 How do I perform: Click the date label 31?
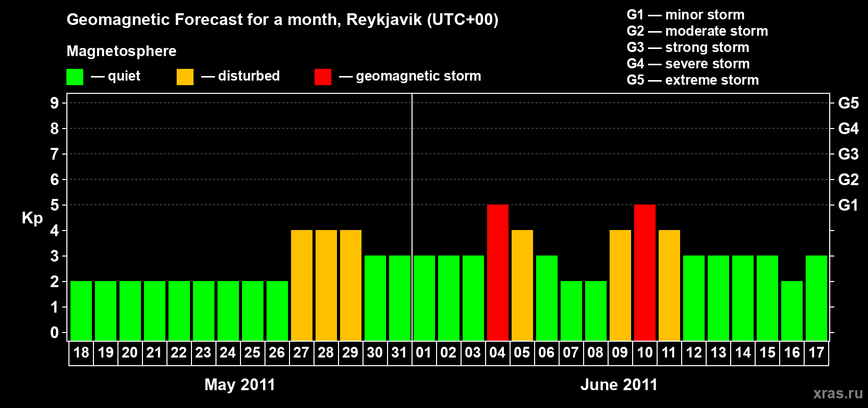(399, 352)
